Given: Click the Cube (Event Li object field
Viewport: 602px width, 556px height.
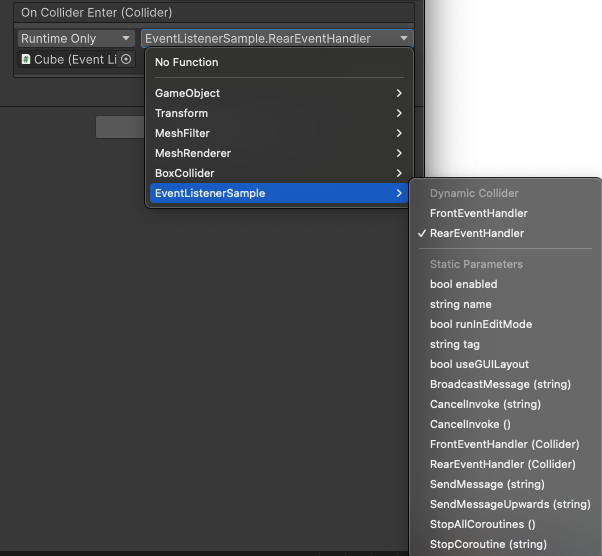Looking at the screenshot, I should point(76,60).
